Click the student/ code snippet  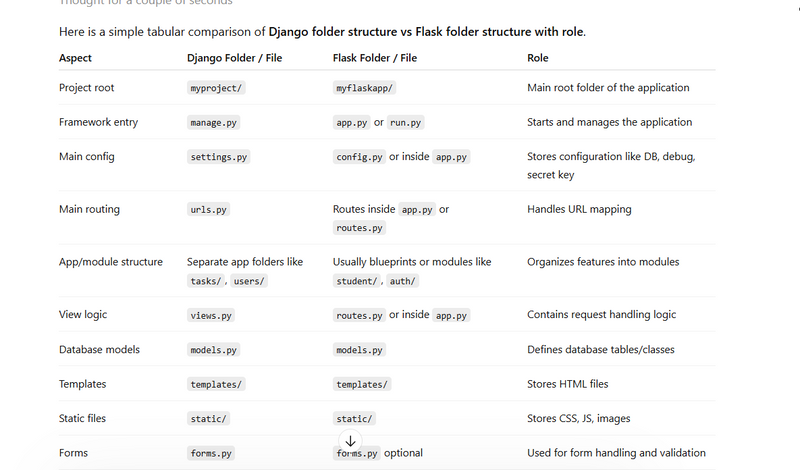[358, 281]
